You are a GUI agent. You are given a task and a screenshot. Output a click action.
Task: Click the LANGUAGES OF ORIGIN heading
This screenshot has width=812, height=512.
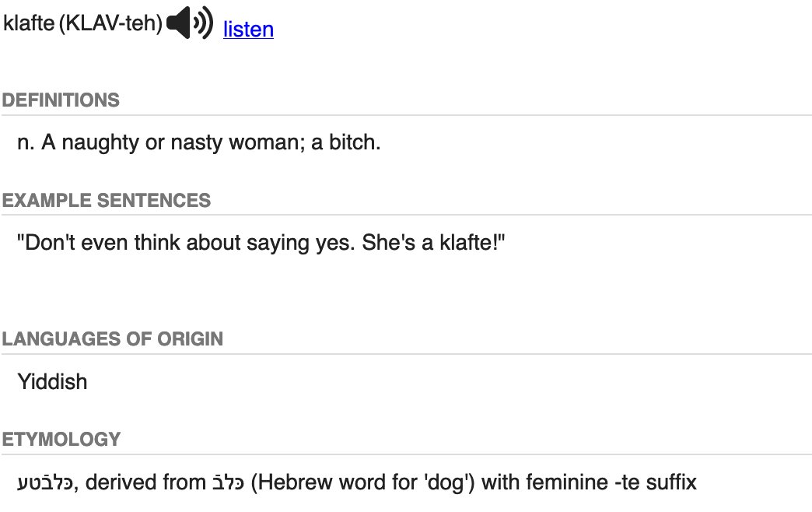[112, 339]
